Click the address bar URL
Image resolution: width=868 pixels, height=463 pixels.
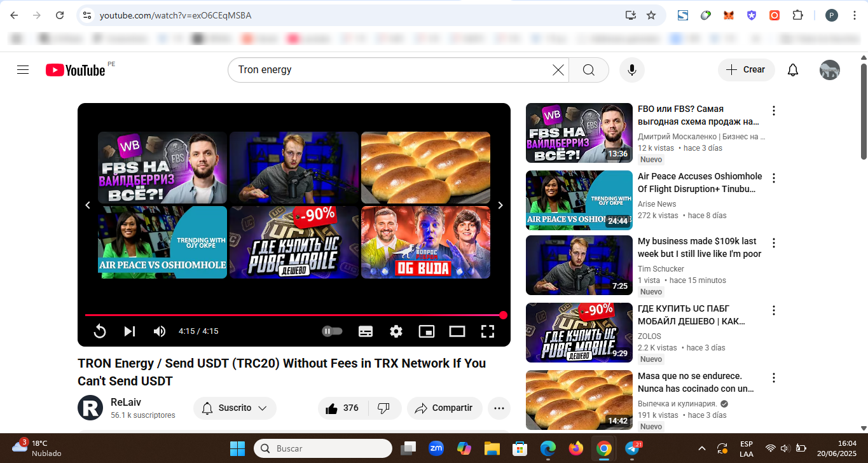(x=176, y=15)
